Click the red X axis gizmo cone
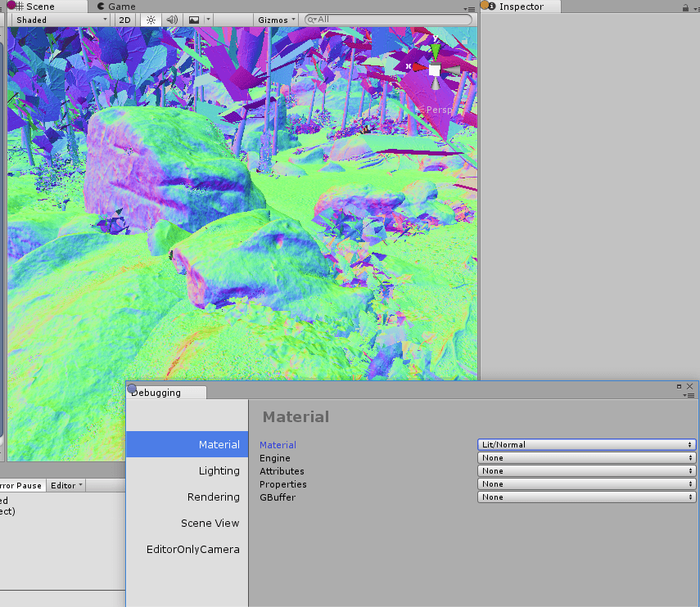This screenshot has width=700, height=607. pos(418,67)
